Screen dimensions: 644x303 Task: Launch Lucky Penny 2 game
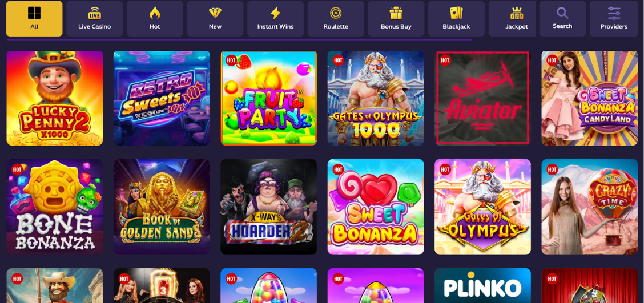click(x=55, y=98)
